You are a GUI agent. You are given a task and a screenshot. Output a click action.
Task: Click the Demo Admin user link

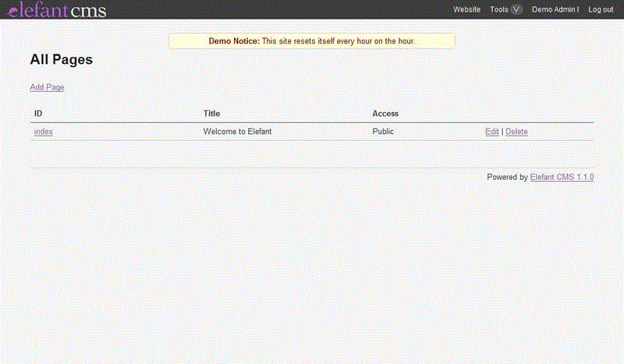click(555, 9)
